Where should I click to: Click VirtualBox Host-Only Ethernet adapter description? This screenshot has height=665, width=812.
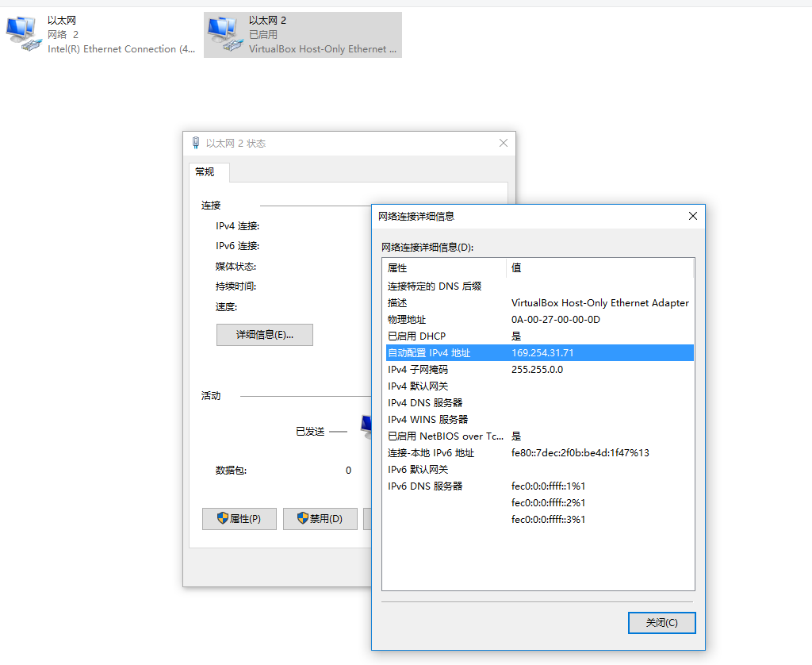click(x=322, y=48)
